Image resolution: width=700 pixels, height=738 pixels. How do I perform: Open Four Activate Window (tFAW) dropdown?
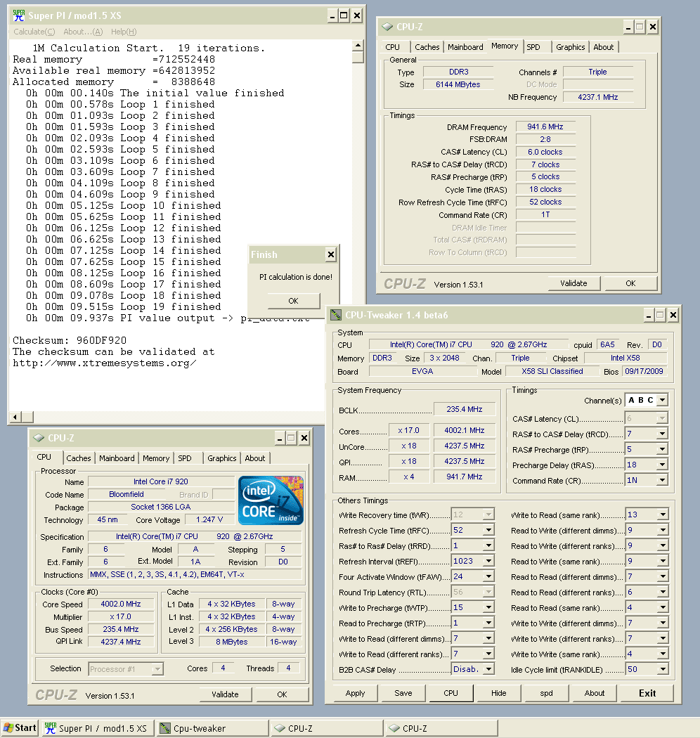(x=488, y=576)
